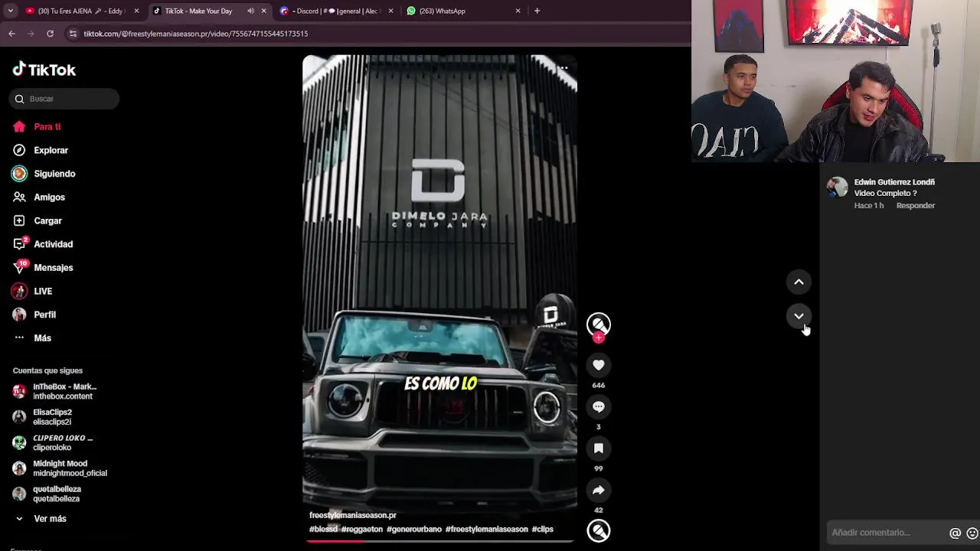Like the video with heart icon

click(599, 366)
